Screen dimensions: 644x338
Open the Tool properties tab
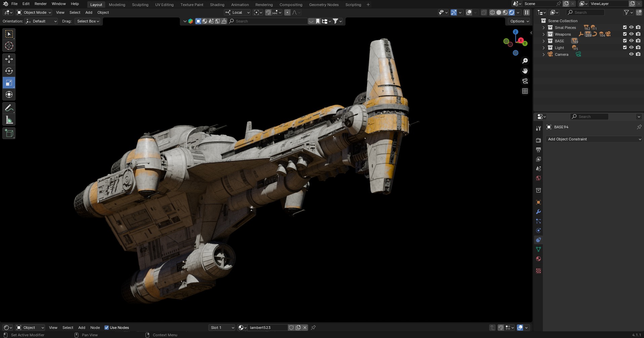(538, 128)
